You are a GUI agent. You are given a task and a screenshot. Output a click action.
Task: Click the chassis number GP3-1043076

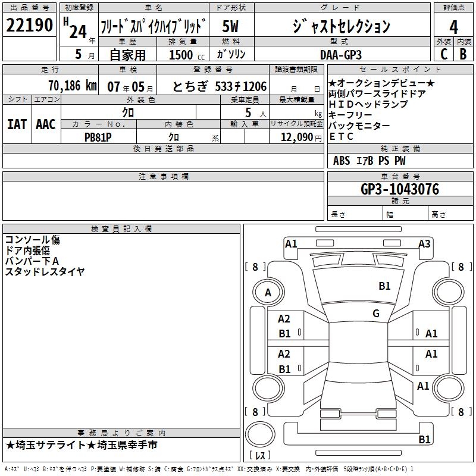click(x=399, y=189)
